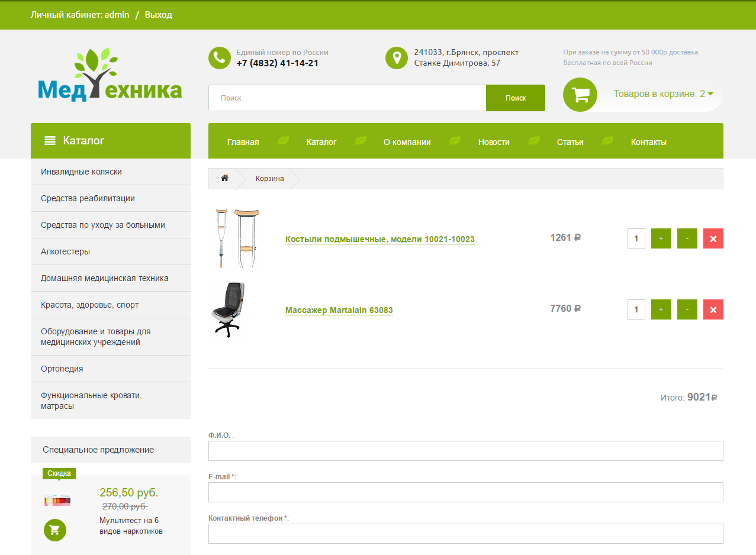Open О компании in navigation bar
The width and height of the screenshot is (756, 555).
tap(407, 142)
